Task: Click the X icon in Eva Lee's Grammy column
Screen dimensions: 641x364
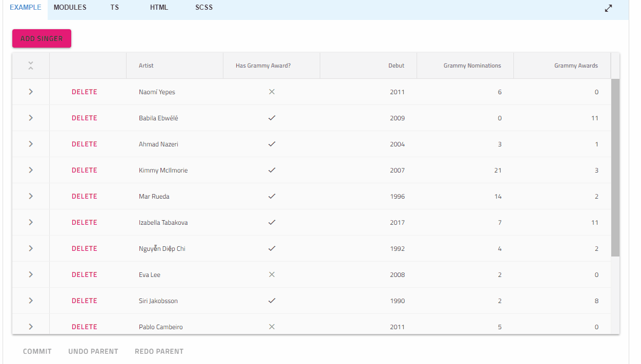Action: point(272,274)
